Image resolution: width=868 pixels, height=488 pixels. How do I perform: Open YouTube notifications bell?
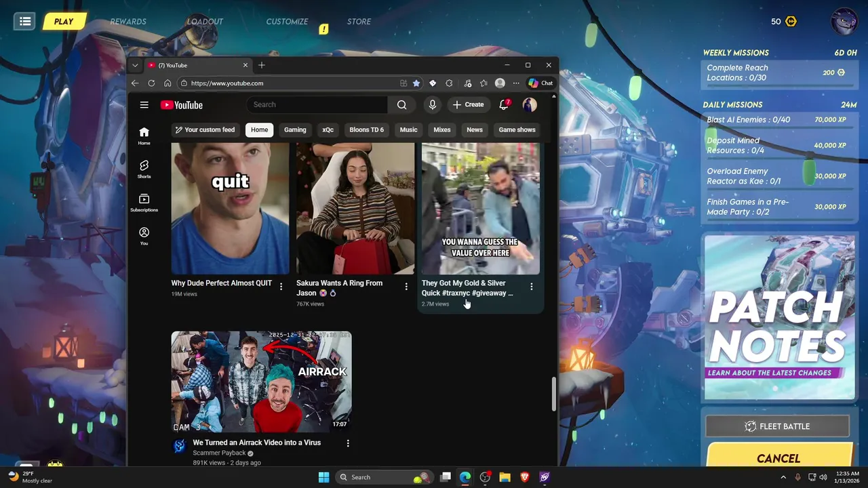click(504, 104)
